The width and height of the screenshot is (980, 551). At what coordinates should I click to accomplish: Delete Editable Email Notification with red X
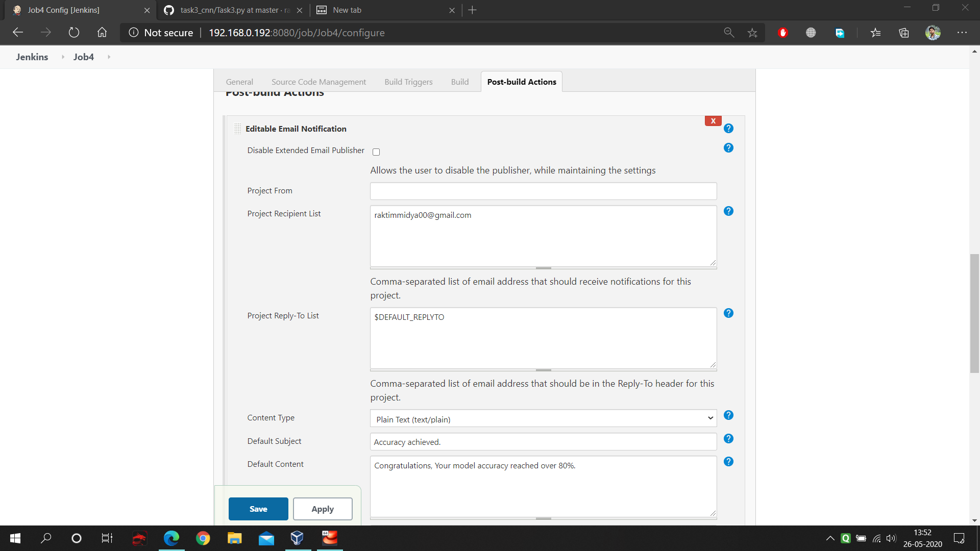pyautogui.click(x=713, y=121)
